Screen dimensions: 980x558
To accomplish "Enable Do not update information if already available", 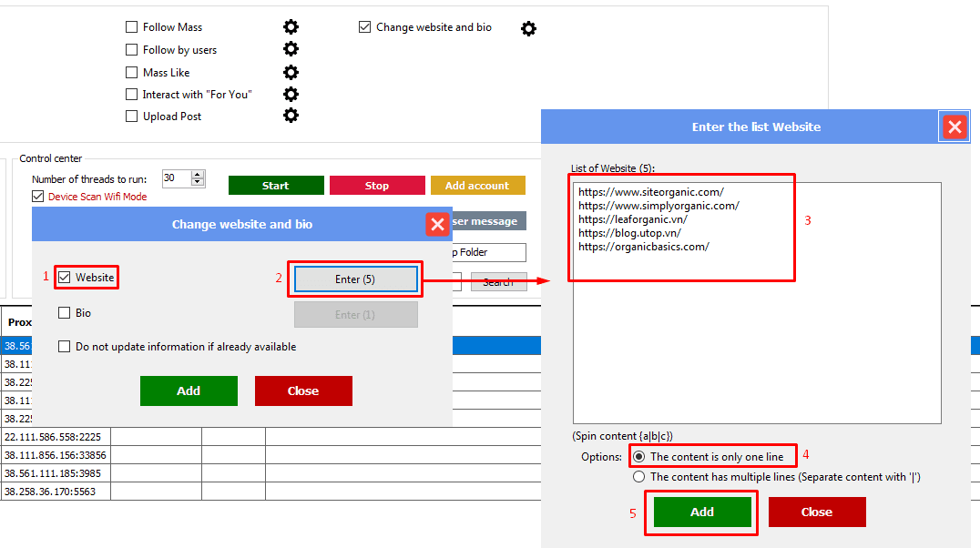I will click(x=65, y=347).
